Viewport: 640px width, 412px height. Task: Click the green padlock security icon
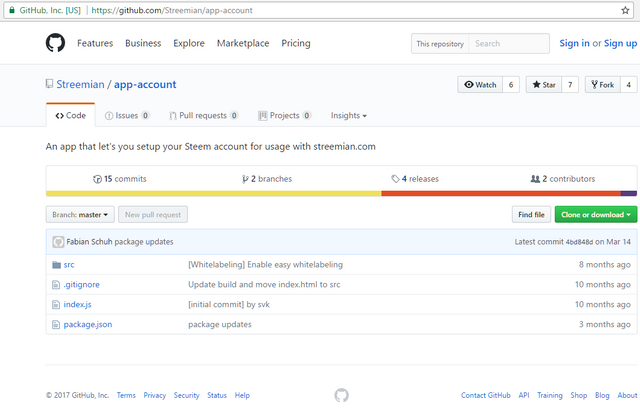tap(12, 10)
